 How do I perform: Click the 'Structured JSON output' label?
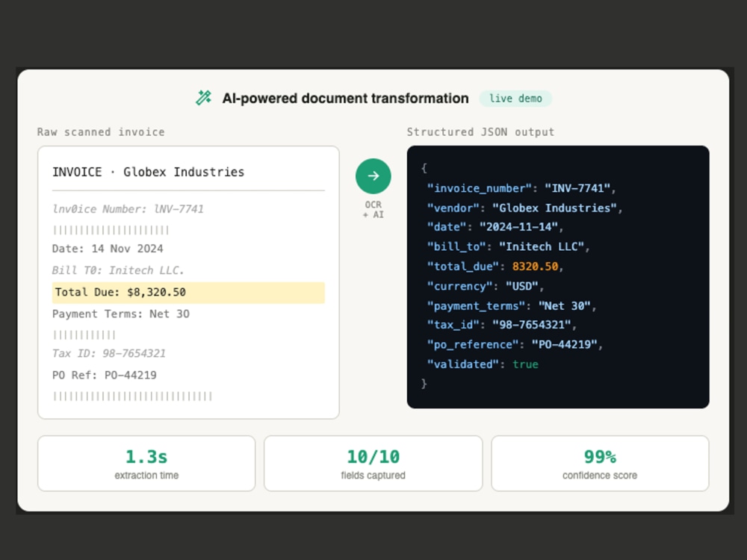tap(480, 132)
